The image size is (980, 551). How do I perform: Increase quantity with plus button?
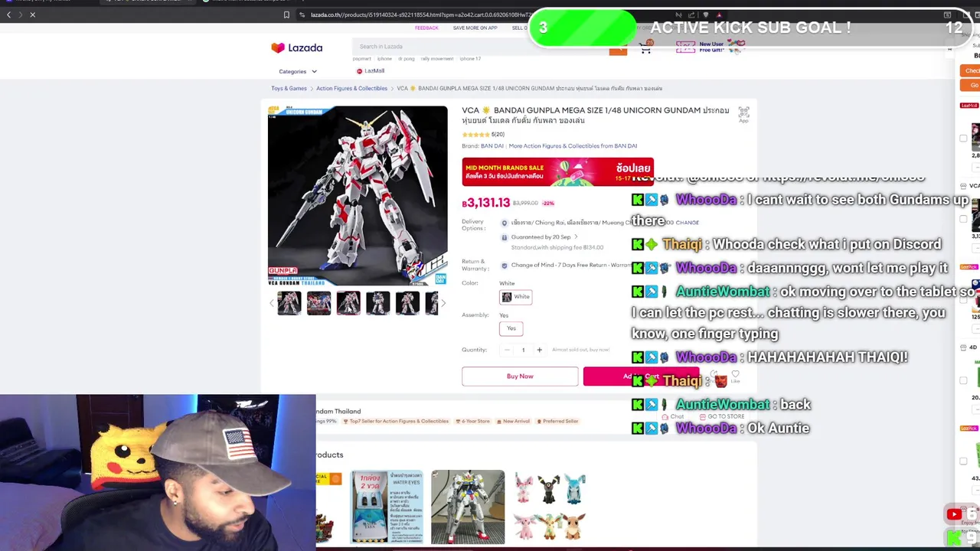click(x=539, y=350)
